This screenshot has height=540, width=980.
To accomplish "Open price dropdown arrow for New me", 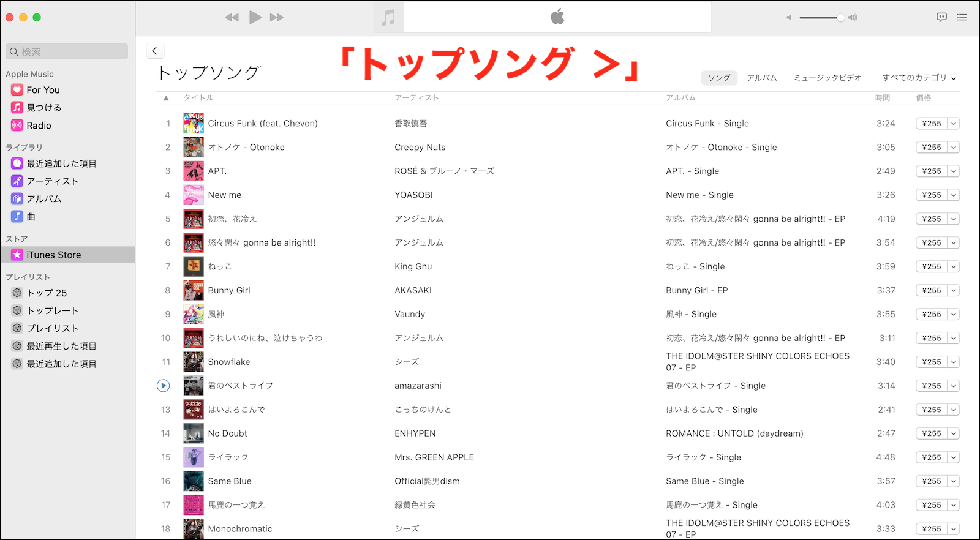I will (x=954, y=195).
